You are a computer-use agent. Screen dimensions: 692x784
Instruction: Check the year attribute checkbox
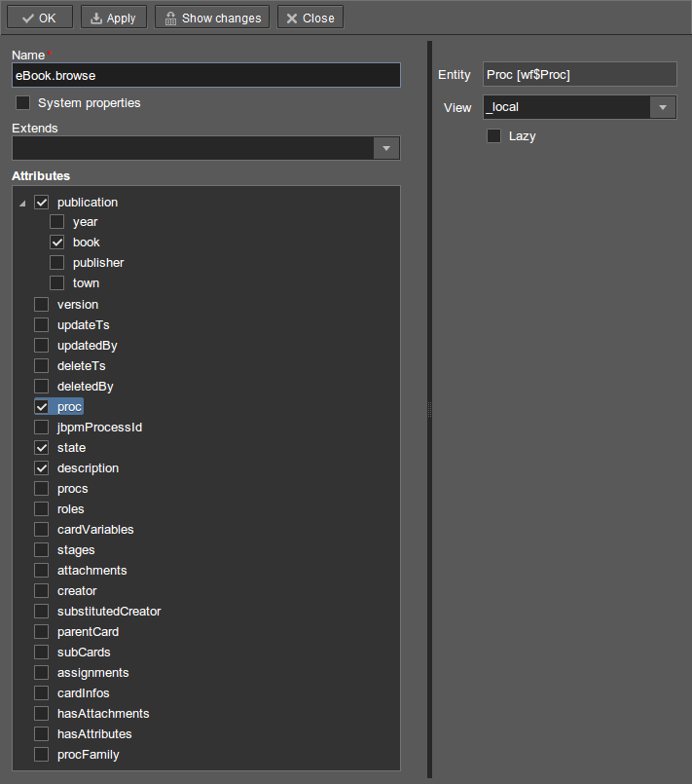(x=57, y=222)
